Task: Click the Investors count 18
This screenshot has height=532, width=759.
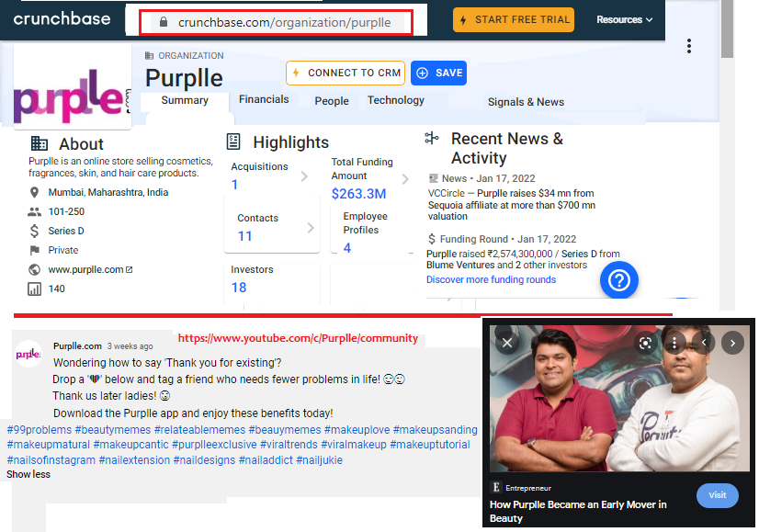Action: coord(239,288)
